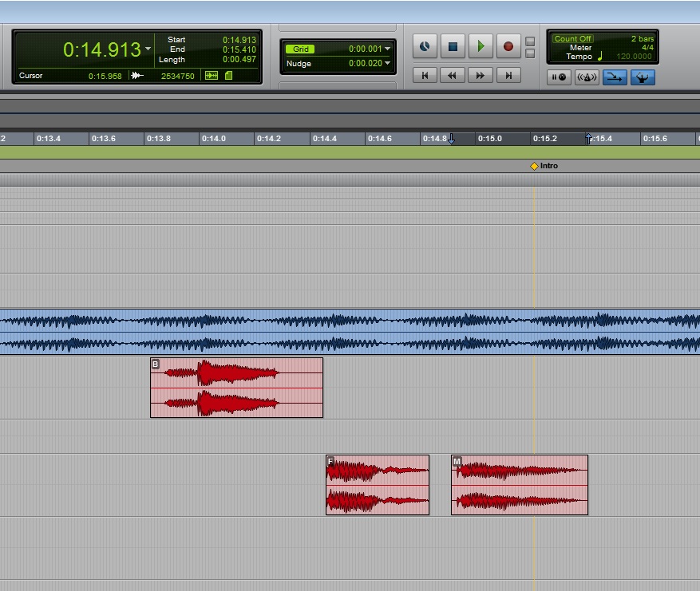Click the tempo quarter-note resolution icon

click(x=600, y=56)
